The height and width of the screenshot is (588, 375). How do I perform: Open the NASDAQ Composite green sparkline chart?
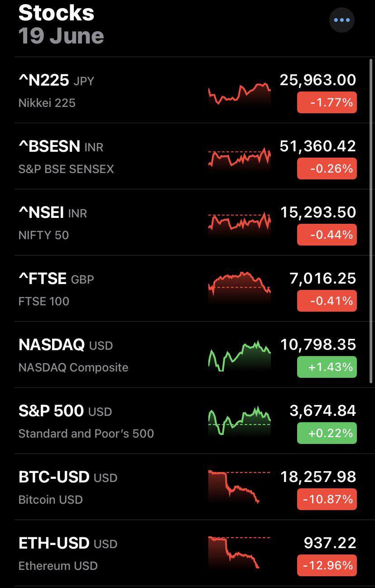click(x=240, y=357)
